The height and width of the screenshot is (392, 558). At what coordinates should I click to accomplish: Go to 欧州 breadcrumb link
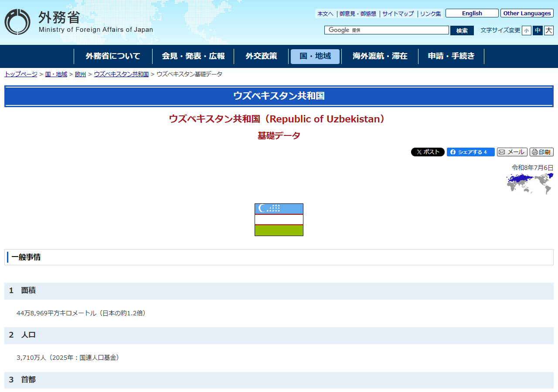[x=81, y=74]
